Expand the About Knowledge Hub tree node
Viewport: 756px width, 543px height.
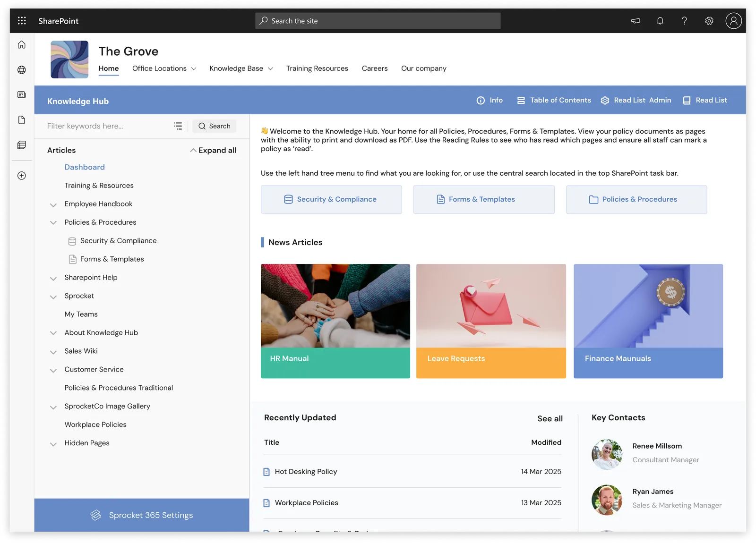pos(53,333)
